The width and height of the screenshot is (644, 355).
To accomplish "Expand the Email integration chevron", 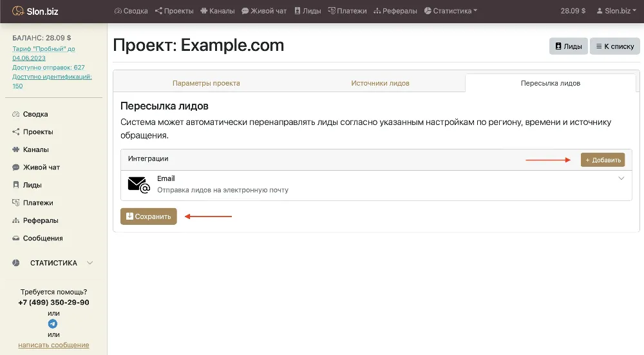I will tap(621, 178).
